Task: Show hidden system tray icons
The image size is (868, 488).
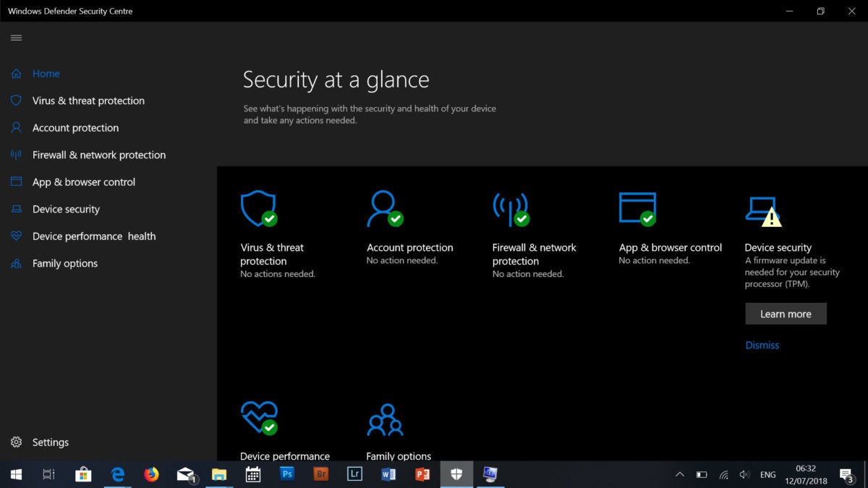Action: coord(680,475)
